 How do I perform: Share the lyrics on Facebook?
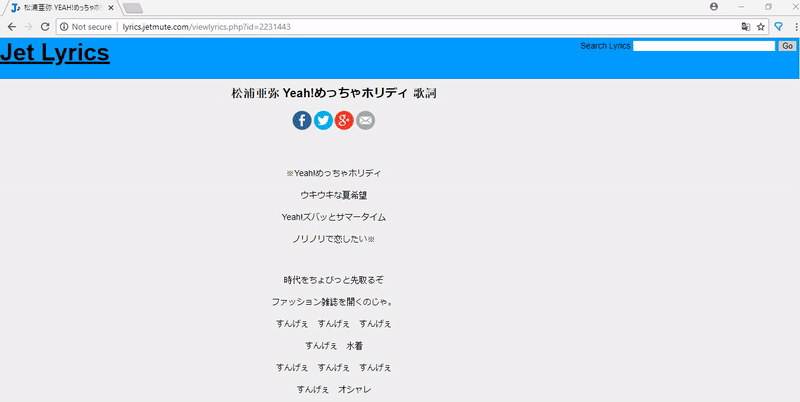coord(302,120)
